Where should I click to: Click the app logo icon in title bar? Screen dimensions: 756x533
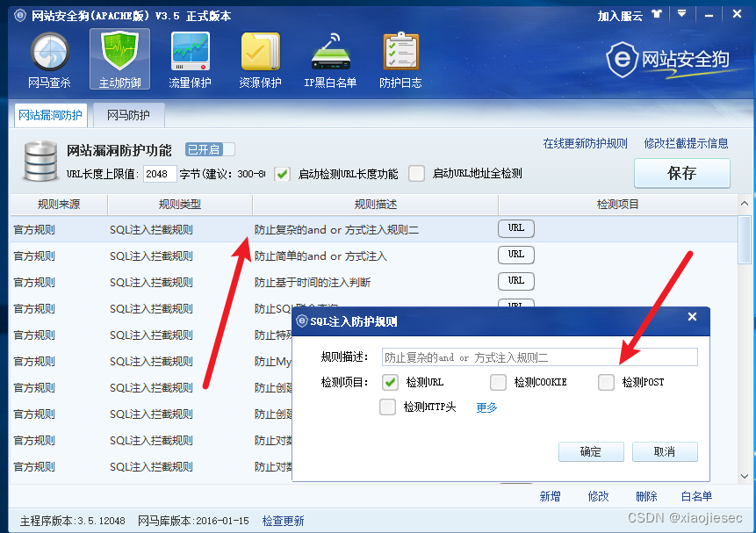[x=20, y=16]
